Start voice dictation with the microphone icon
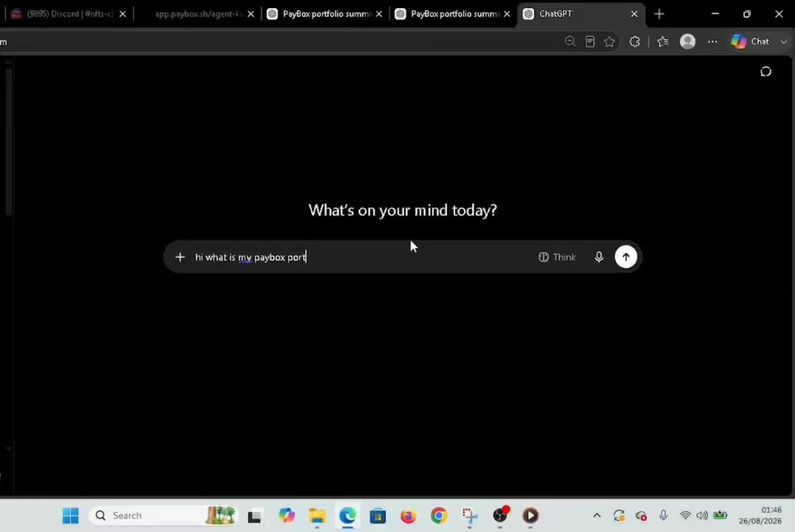This screenshot has height=532, width=795. coord(599,257)
